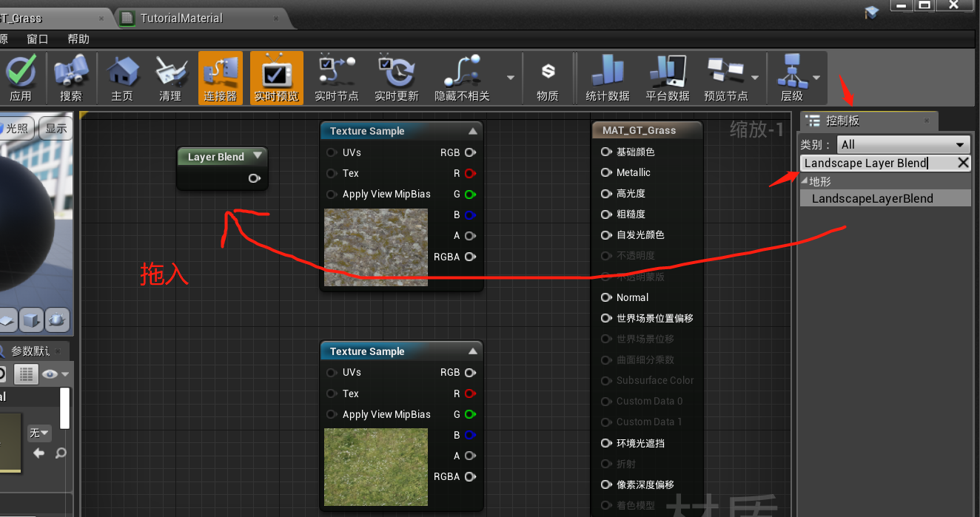Toggle 实时节点 (Live Nodes)
980x517 pixels.
click(336, 78)
